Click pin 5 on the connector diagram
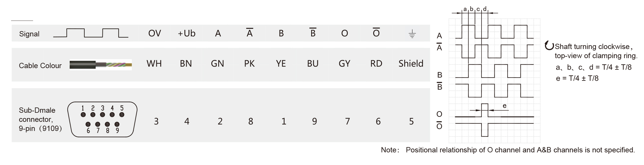This screenshot has width=644, height=165. [x=122, y=115]
